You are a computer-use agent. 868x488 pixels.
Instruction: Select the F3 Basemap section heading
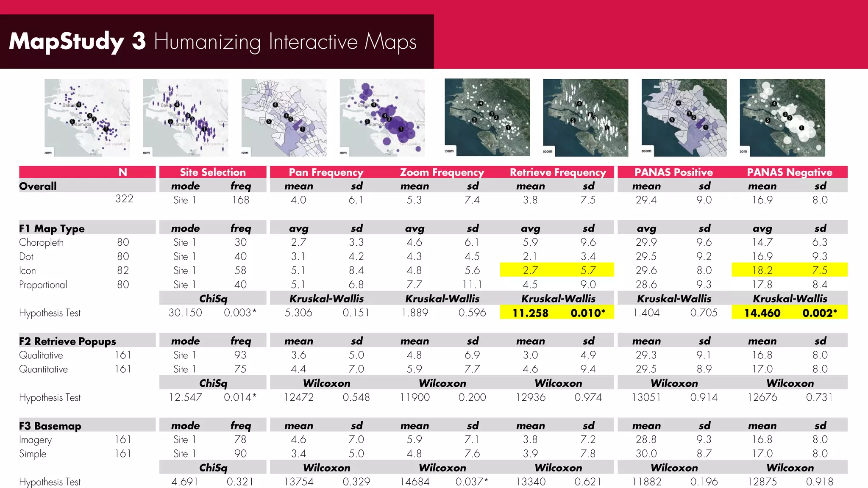pos(50,426)
